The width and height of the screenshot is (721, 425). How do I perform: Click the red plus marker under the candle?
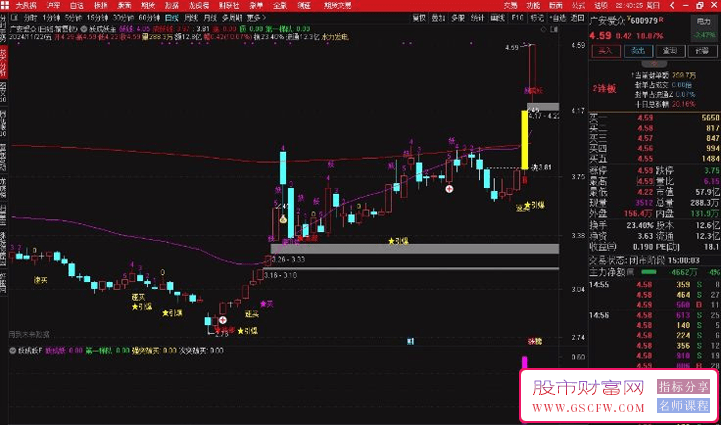coord(449,189)
